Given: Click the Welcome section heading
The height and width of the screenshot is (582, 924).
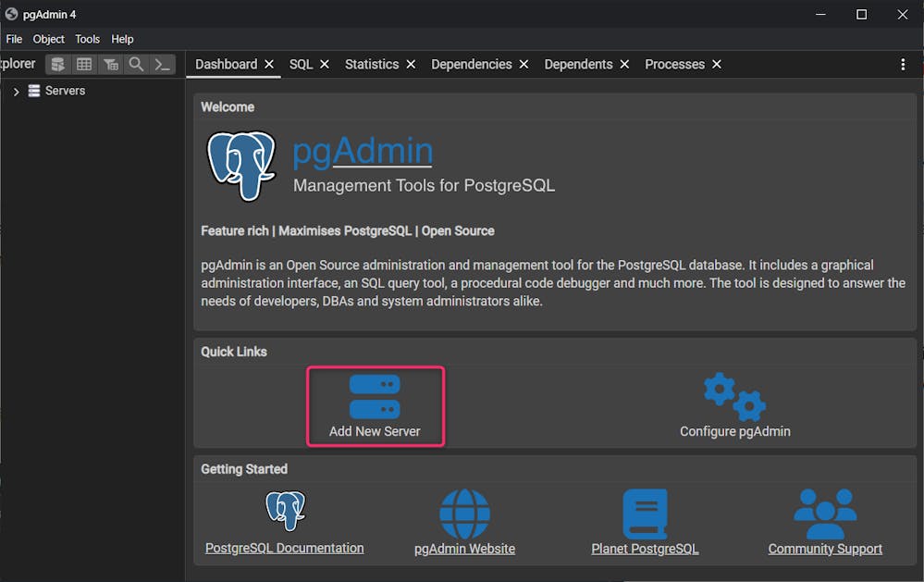Looking at the screenshot, I should [228, 107].
